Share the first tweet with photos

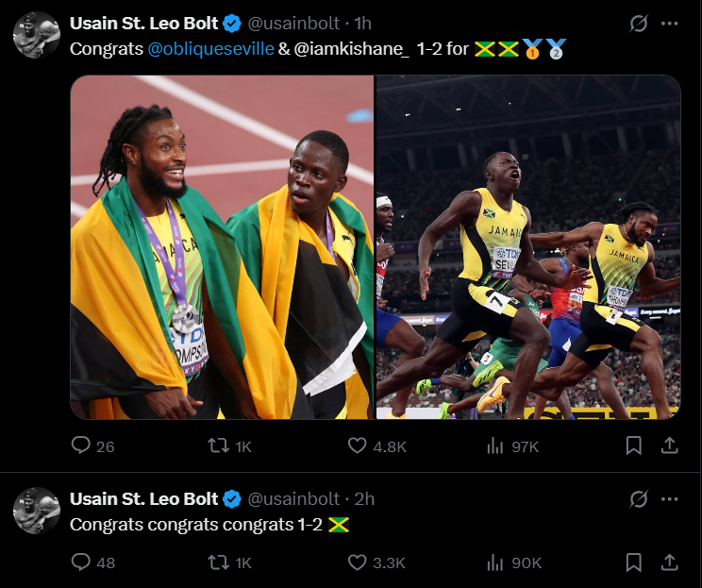pos(668,445)
